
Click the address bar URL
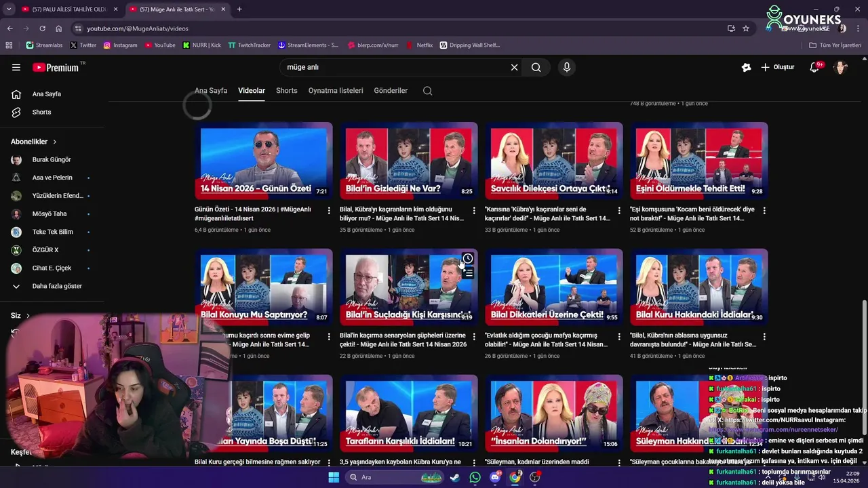point(138,28)
